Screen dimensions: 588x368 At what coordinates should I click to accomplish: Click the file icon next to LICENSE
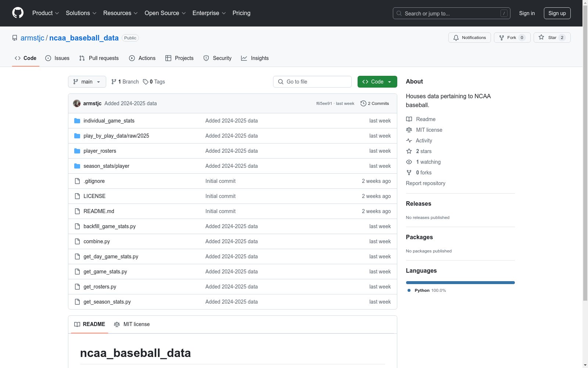click(x=77, y=196)
